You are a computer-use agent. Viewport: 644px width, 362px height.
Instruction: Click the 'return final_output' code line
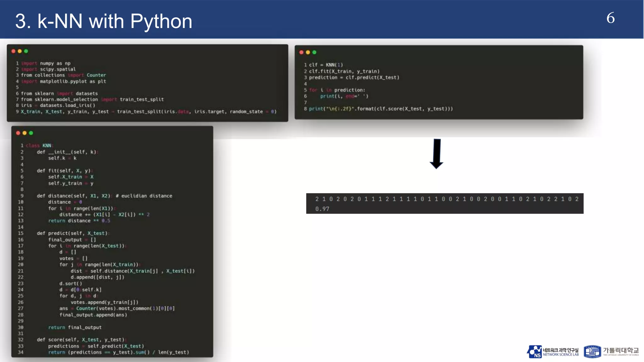tap(75, 327)
